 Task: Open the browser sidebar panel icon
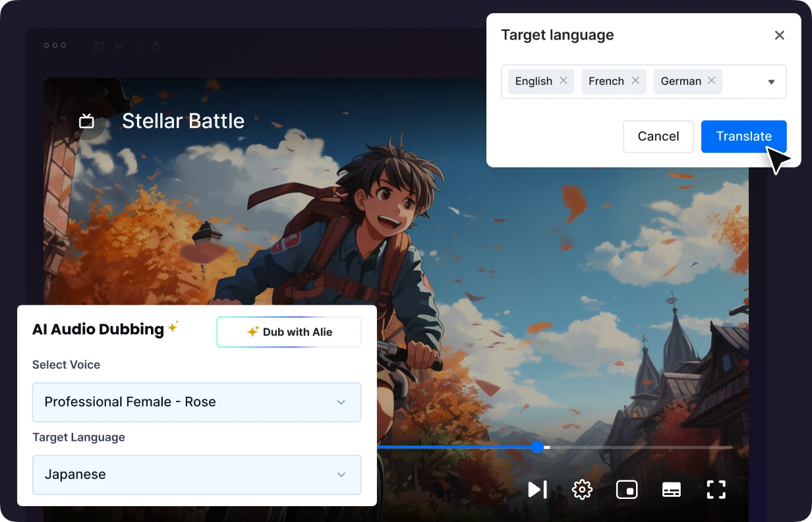tap(98, 46)
